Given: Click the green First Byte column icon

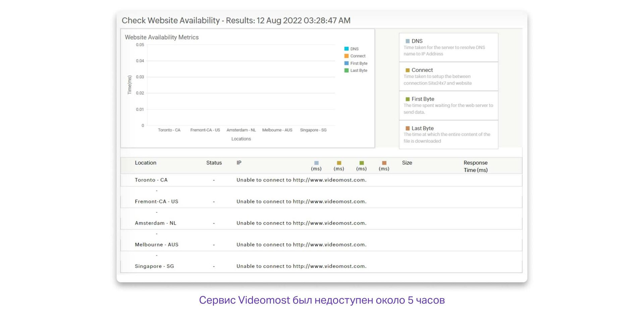Looking at the screenshot, I should click(361, 163).
